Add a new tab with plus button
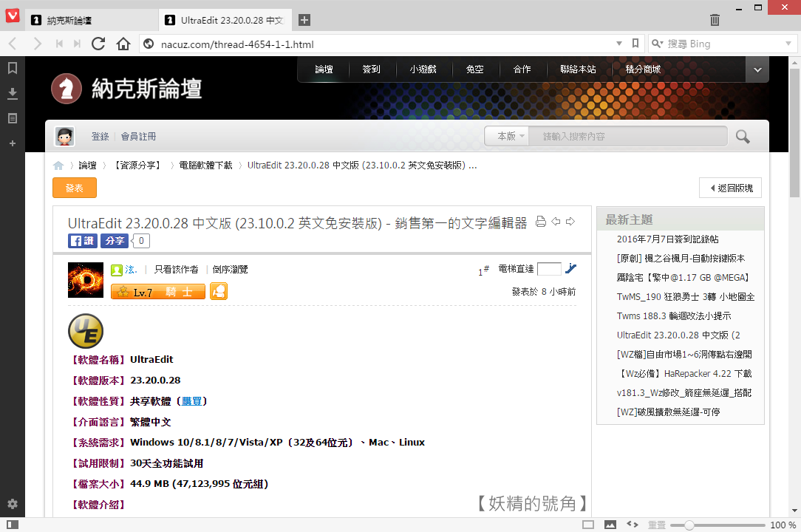The height and width of the screenshot is (532, 801). pyautogui.click(x=304, y=20)
